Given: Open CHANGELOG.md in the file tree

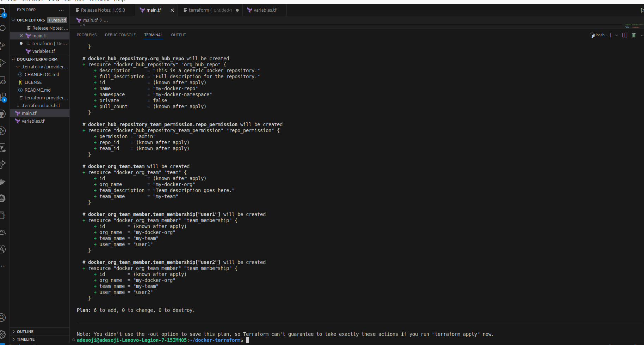Looking at the screenshot, I should (42, 74).
